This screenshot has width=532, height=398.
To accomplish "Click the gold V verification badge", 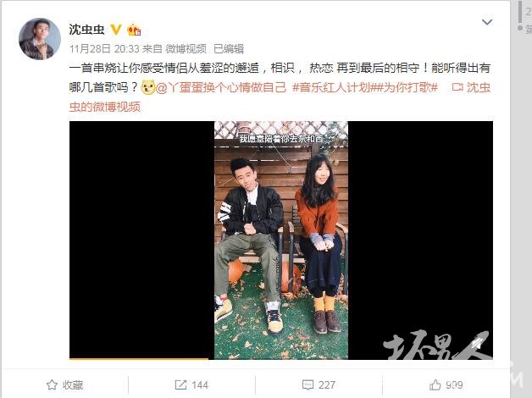I will pyautogui.click(x=116, y=30).
